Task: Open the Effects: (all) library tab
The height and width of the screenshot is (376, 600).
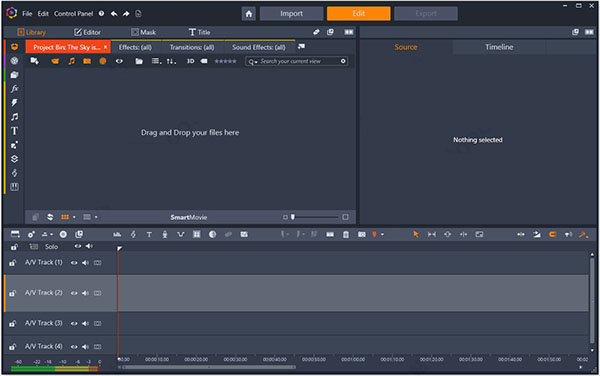Action: pos(135,47)
